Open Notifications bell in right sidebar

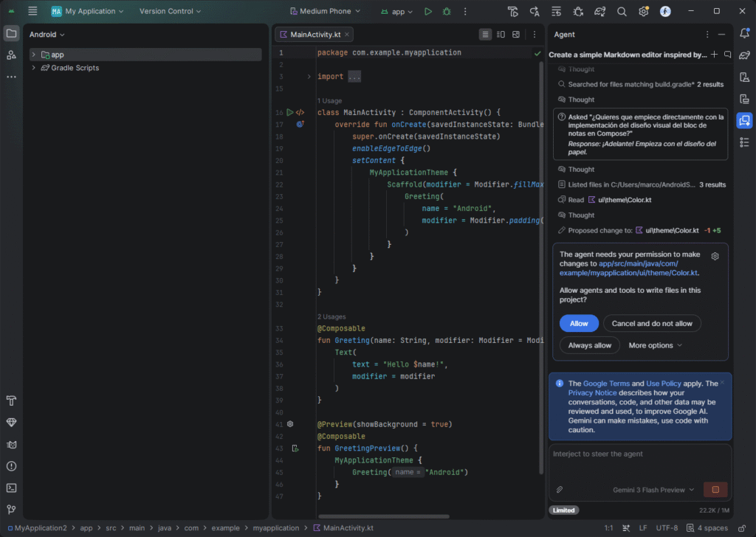pos(744,33)
